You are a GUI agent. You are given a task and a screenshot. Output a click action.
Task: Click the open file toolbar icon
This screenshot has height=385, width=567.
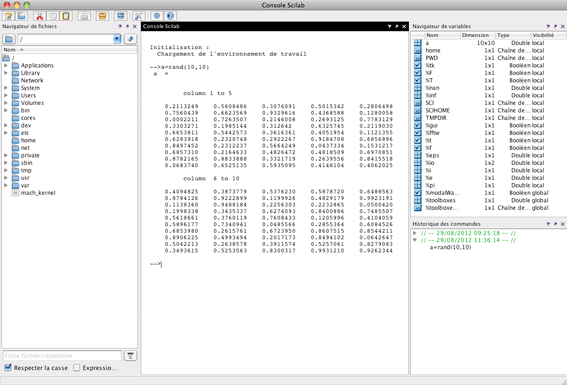22,16
